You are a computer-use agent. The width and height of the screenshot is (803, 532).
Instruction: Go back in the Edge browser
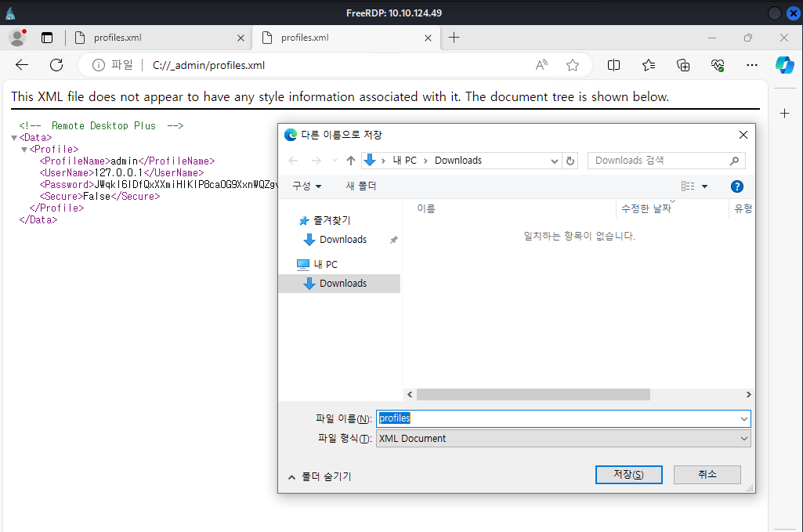coord(22,65)
